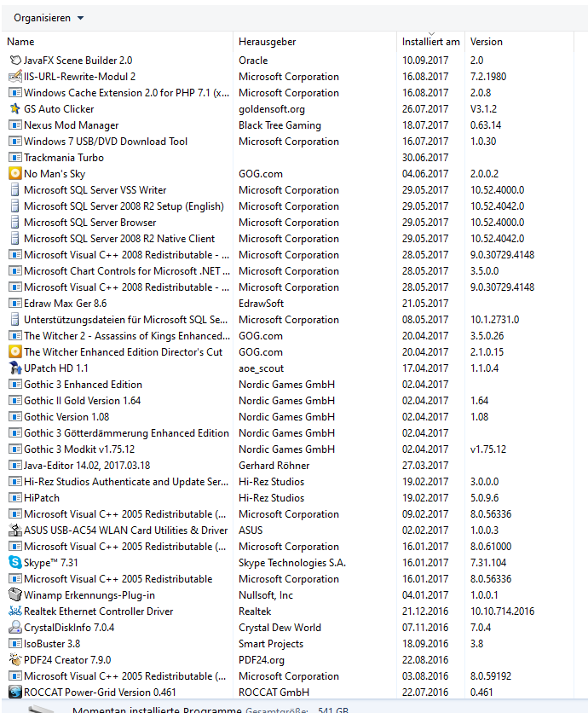Sort by the Name column header
This screenshot has height=713, width=588.
click(21, 42)
